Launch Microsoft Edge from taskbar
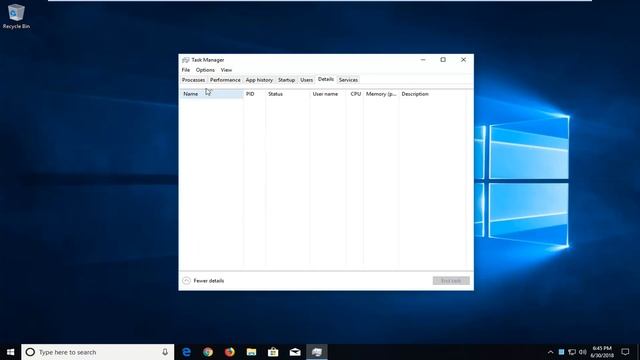 pos(187,352)
